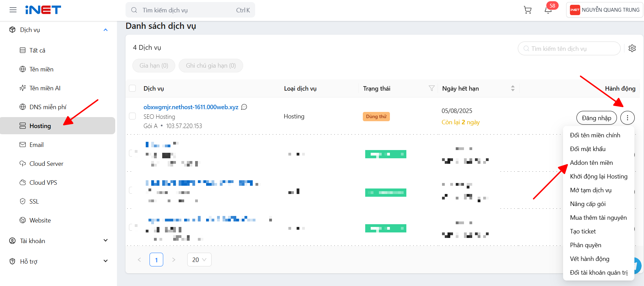Select Hosting in the sidebar
The height and width of the screenshot is (286, 644).
tap(58, 126)
